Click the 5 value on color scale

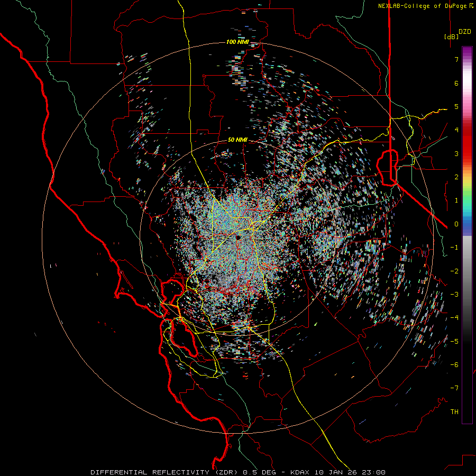point(456,106)
